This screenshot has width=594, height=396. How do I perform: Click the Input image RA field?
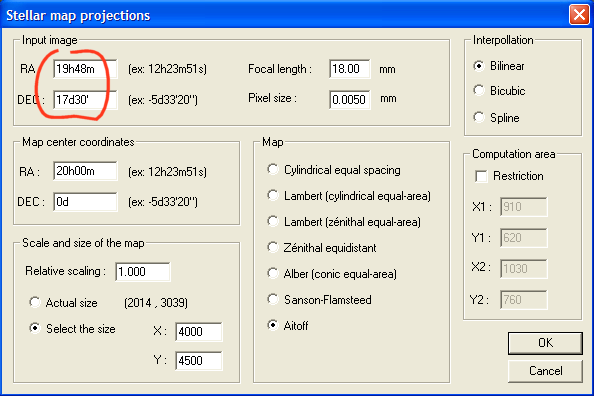(85, 69)
